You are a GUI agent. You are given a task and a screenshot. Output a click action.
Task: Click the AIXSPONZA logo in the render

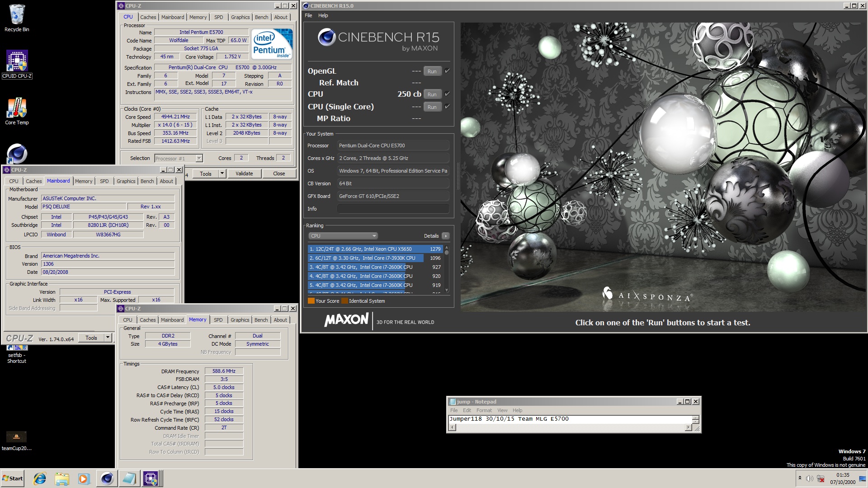click(647, 295)
